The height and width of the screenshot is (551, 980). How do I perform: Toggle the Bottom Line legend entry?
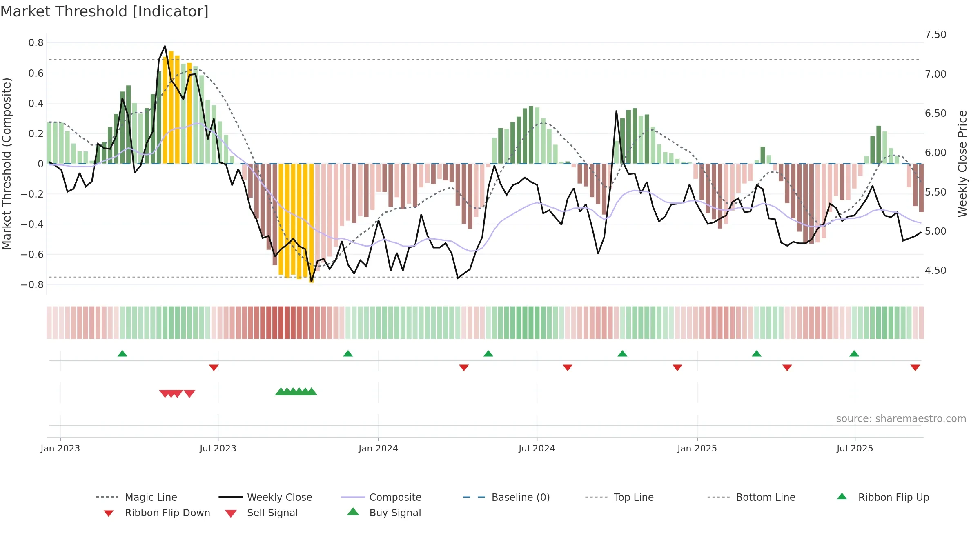[x=751, y=497]
